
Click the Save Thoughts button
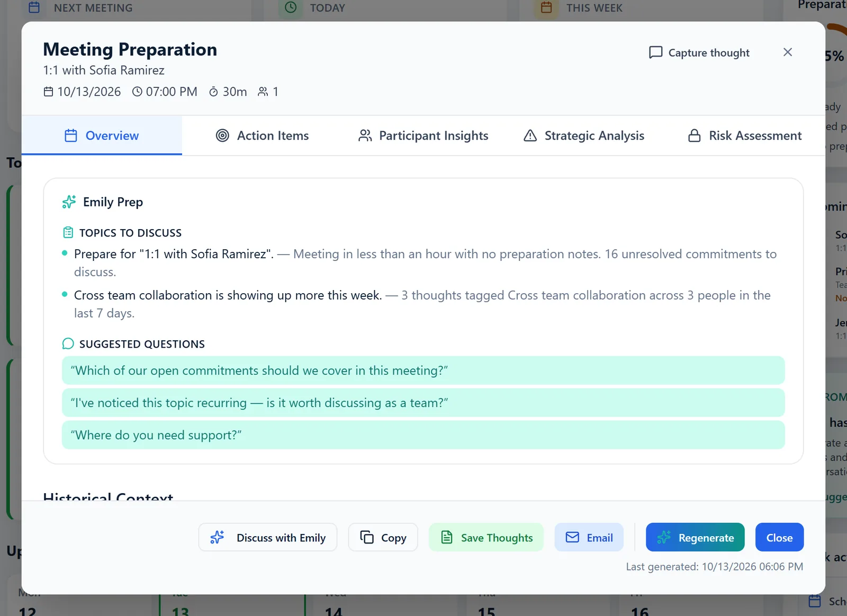click(x=486, y=537)
